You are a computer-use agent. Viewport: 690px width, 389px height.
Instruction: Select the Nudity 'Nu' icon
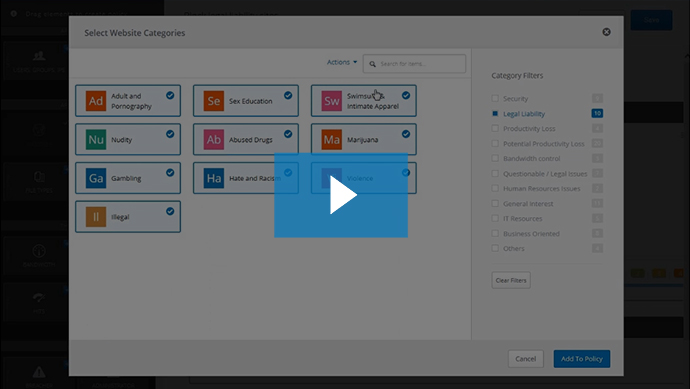click(96, 139)
